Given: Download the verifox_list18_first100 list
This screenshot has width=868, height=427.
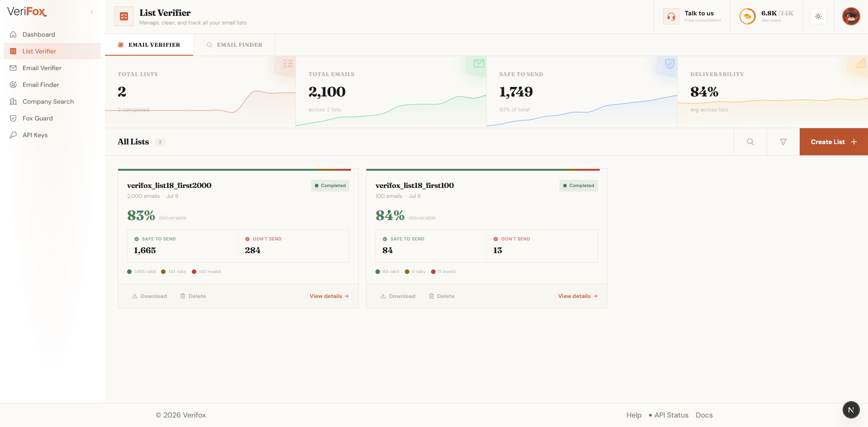Looking at the screenshot, I should 398,296.
